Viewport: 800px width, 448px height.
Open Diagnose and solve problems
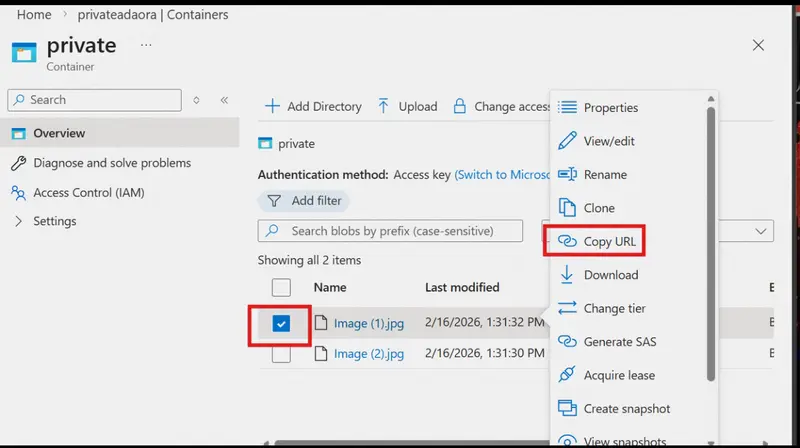point(112,163)
